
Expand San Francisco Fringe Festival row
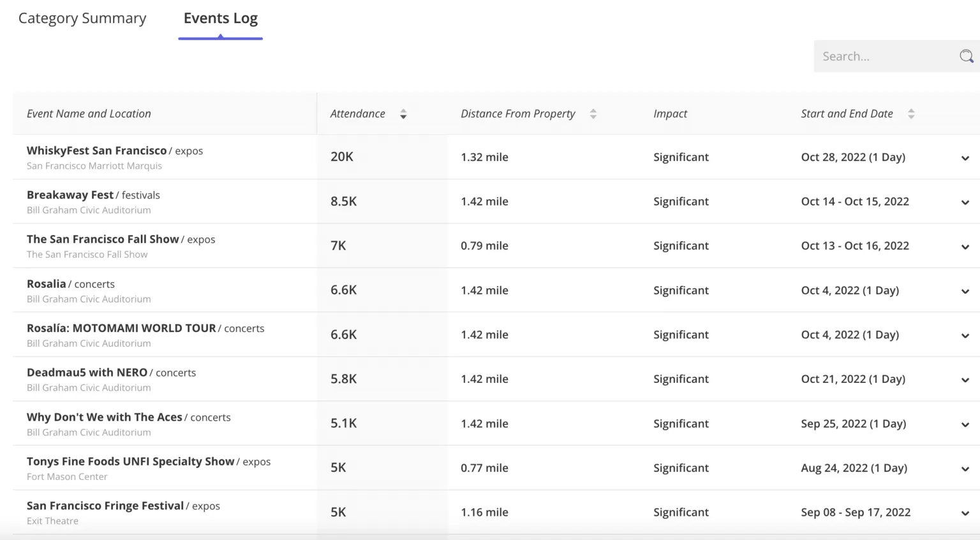[965, 513]
